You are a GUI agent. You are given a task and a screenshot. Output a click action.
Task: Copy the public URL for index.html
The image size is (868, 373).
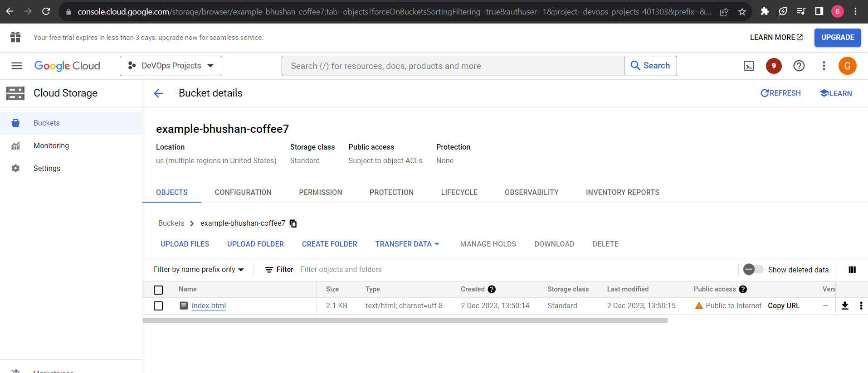point(784,305)
